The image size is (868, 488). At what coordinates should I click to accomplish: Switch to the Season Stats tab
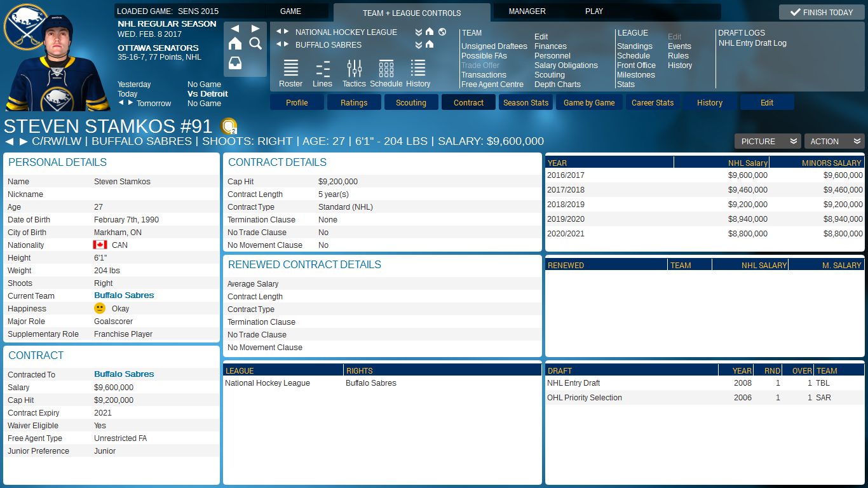(x=526, y=102)
